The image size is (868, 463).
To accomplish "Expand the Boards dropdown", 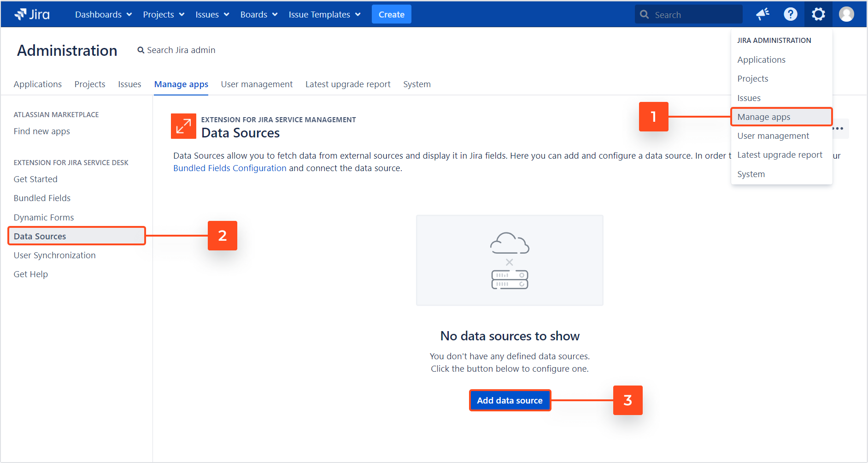I will (259, 15).
